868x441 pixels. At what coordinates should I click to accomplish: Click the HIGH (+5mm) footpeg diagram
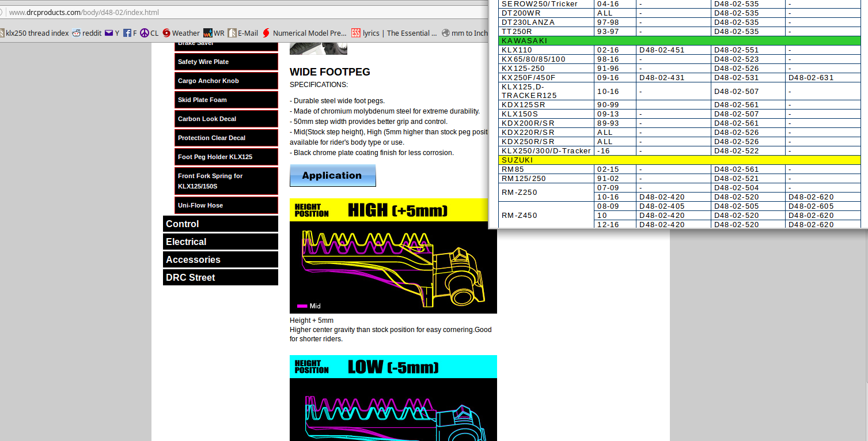[x=393, y=256]
